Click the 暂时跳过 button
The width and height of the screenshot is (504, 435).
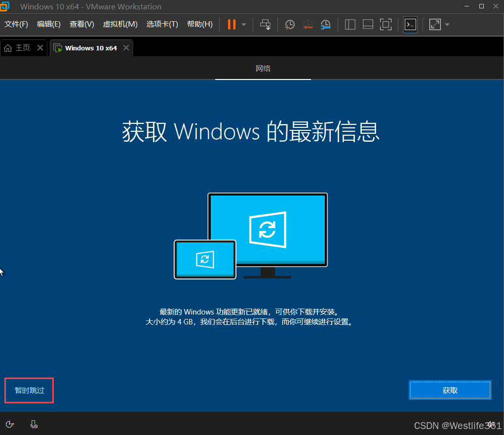(28, 390)
